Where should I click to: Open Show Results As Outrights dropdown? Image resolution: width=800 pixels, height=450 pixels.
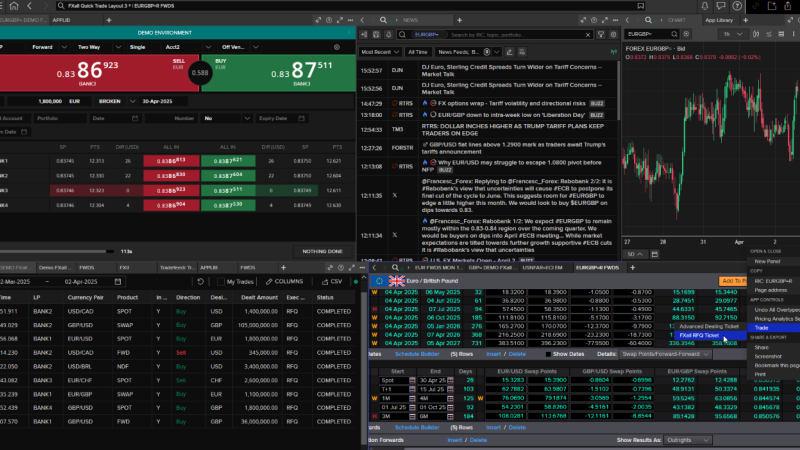[x=688, y=440]
